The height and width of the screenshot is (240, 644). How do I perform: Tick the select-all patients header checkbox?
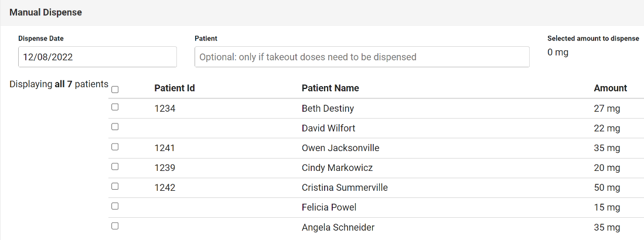[x=115, y=90]
